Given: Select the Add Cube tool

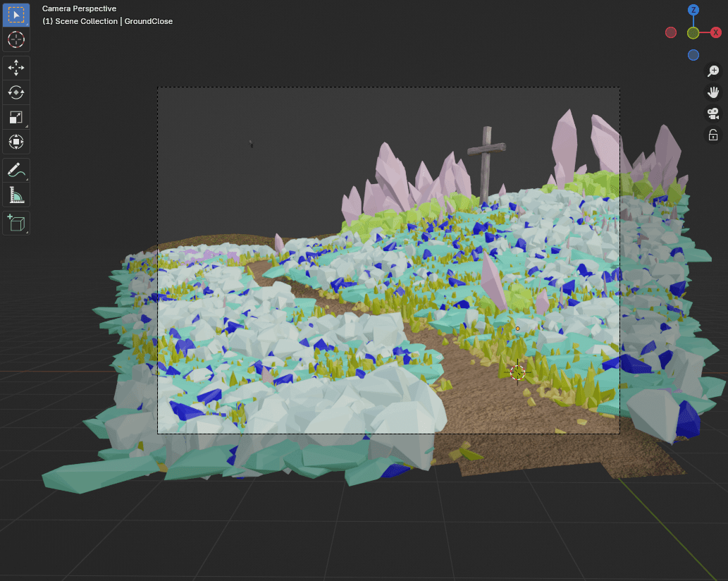Looking at the screenshot, I should [16, 223].
